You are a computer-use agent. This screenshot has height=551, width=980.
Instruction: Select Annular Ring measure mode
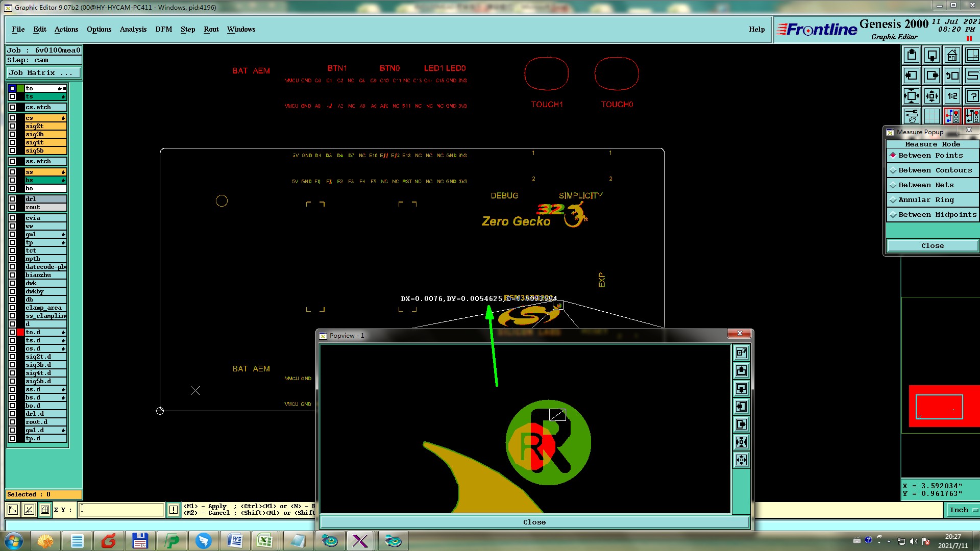pyautogui.click(x=926, y=199)
